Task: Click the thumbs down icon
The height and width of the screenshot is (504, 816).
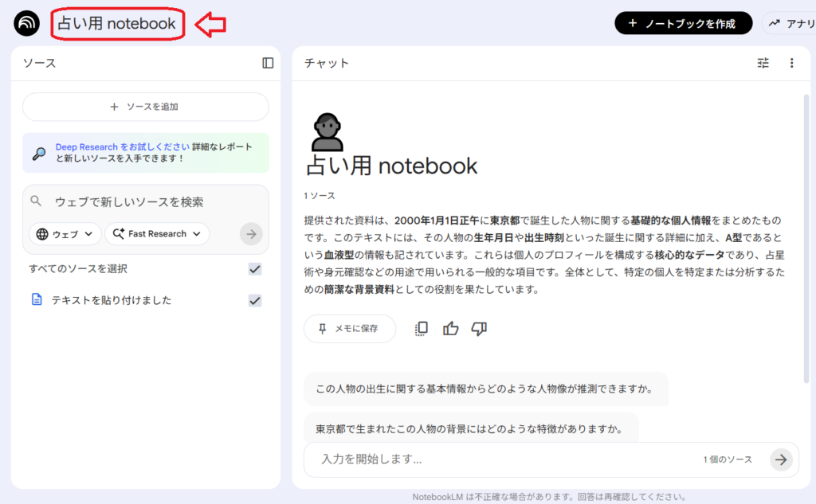Action: click(479, 328)
